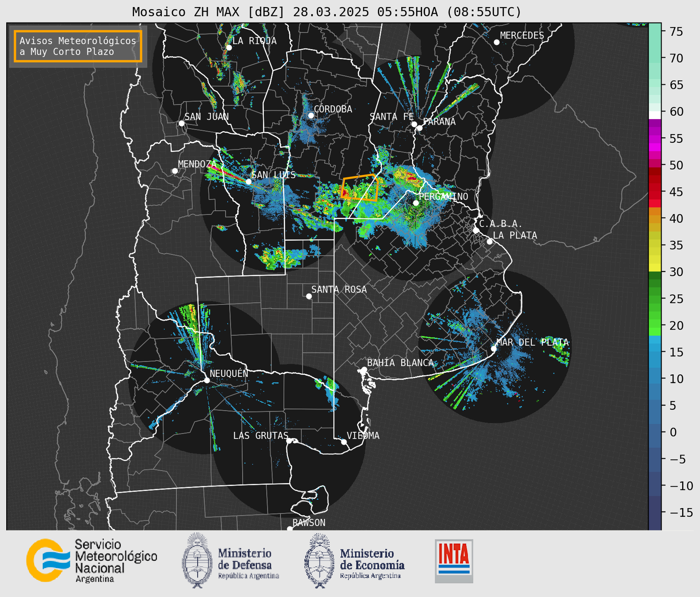The width and height of the screenshot is (700, 597).
Task: Click the VIEDMA city label
Action: 363,436
